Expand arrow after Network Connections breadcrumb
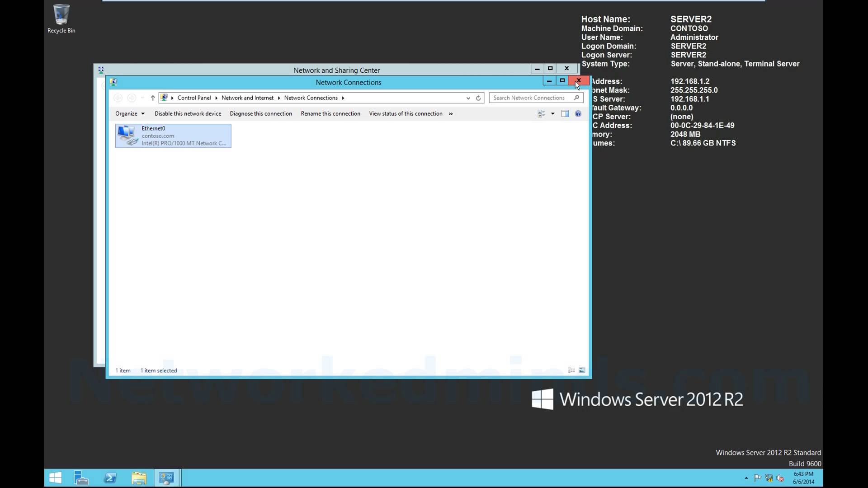This screenshot has height=488, width=868. coord(343,98)
